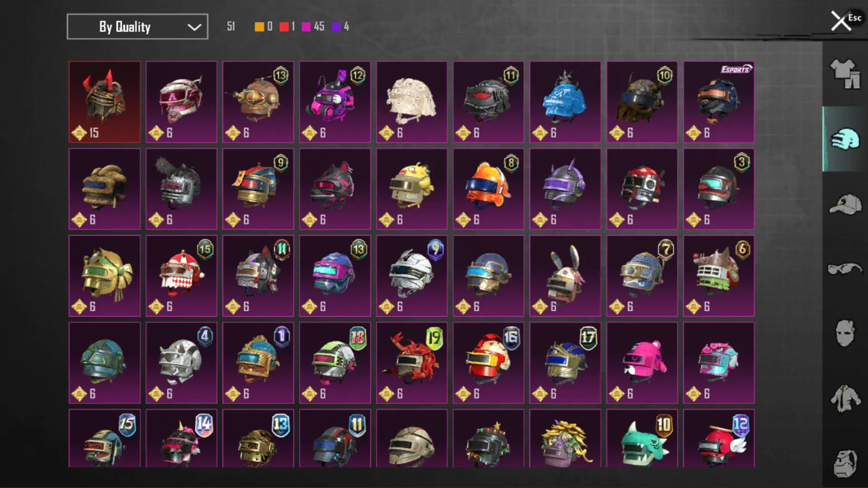Select the yellow Pikachu-style helmet
The width and height of the screenshot is (868, 488).
412,189
